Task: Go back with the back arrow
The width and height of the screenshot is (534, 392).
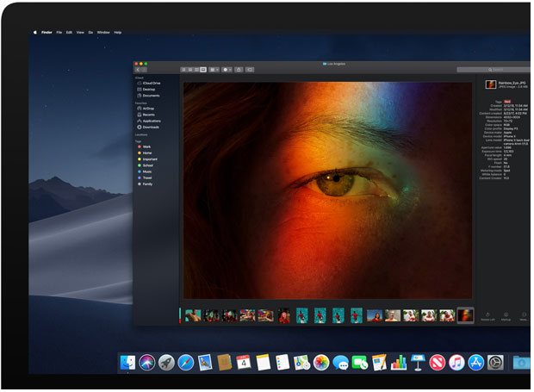Action: click(x=138, y=70)
